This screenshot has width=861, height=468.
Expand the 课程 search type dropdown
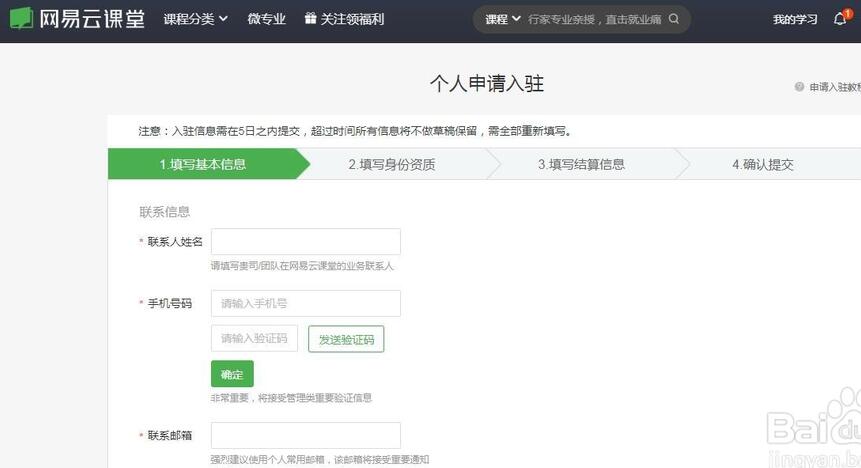(x=502, y=19)
